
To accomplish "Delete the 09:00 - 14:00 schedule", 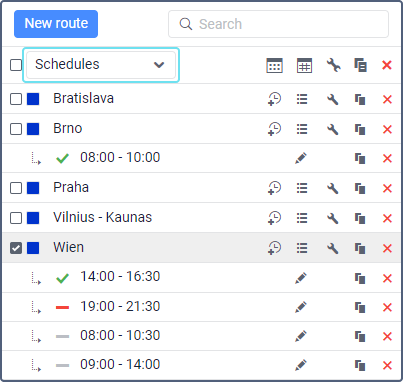I will 387,365.
